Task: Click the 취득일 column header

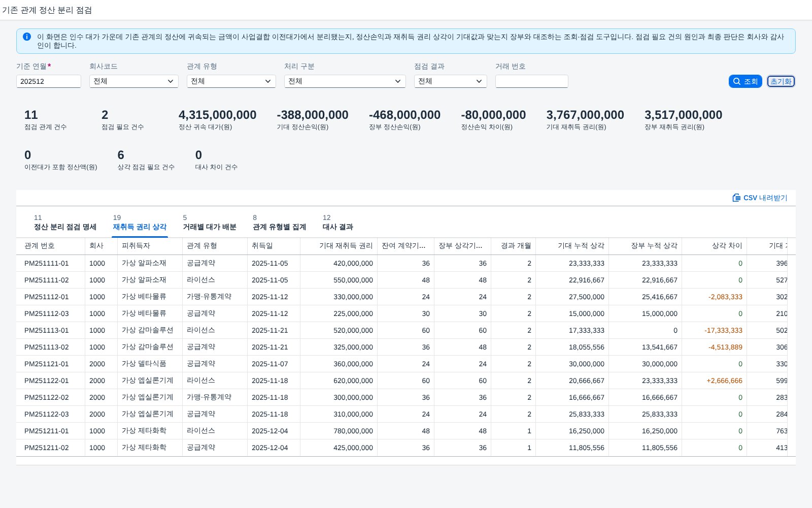Action: coord(274,246)
